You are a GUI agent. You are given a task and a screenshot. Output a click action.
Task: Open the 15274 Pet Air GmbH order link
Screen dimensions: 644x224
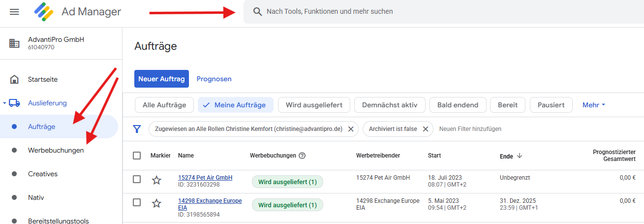(205, 178)
